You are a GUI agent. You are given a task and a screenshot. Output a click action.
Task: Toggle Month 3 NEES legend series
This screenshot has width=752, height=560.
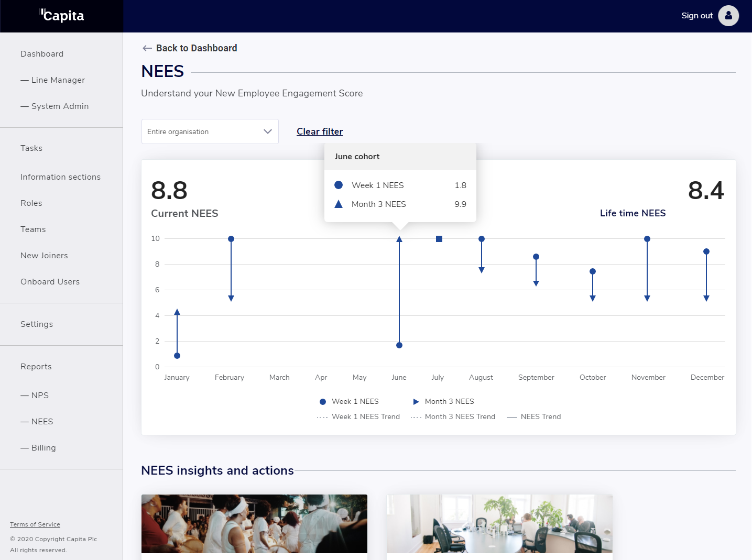(443, 401)
